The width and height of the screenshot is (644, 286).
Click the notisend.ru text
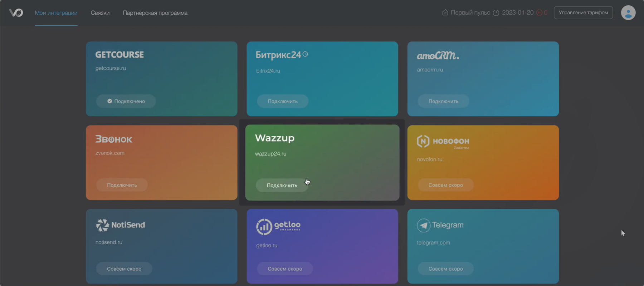109,242
